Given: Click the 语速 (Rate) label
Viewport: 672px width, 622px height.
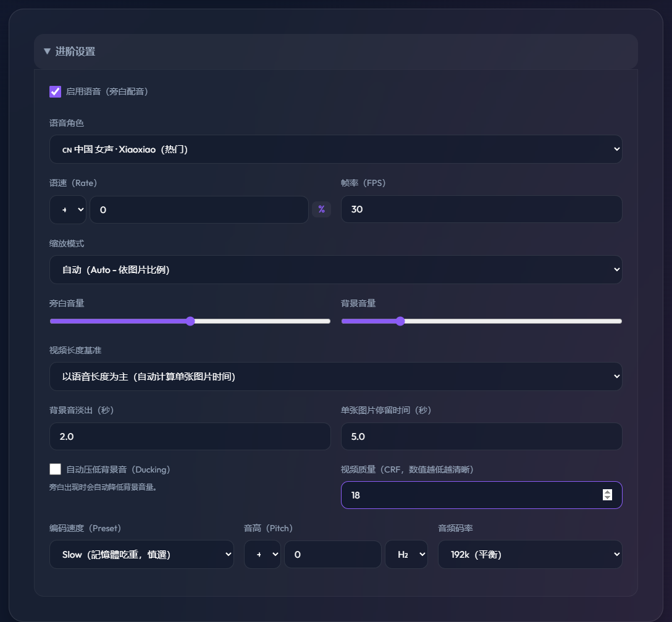Looking at the screenshot, I should (73, 183).
